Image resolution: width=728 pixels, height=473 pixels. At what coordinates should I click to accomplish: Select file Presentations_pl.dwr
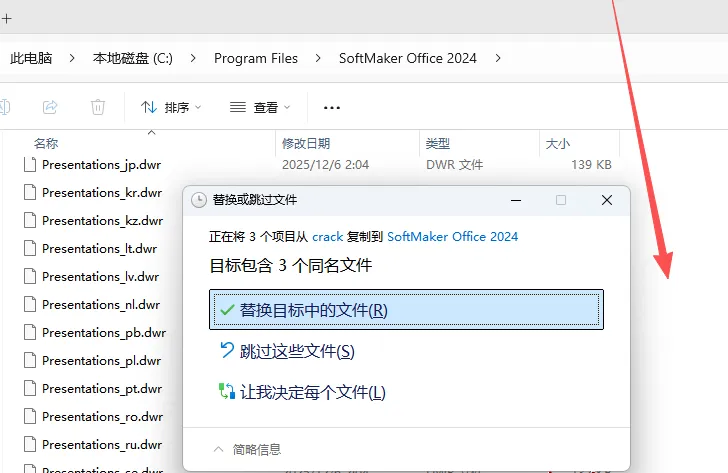coord(101,361)
